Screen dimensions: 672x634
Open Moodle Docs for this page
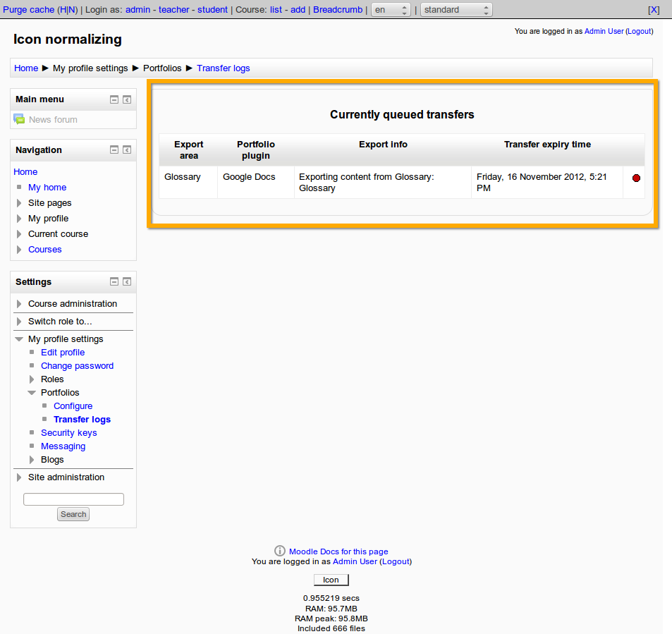(338, 551)
